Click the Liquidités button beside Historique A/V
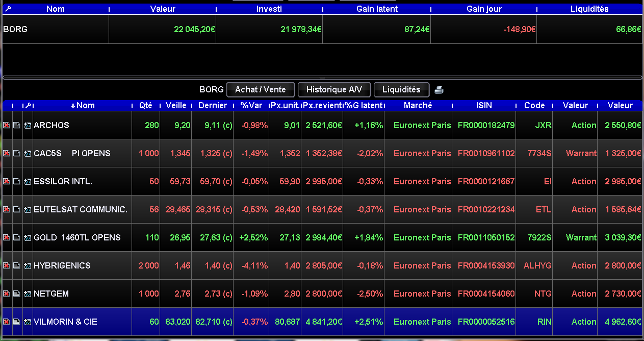This screenshot has height=341, width=644. (x=401, y=89)
